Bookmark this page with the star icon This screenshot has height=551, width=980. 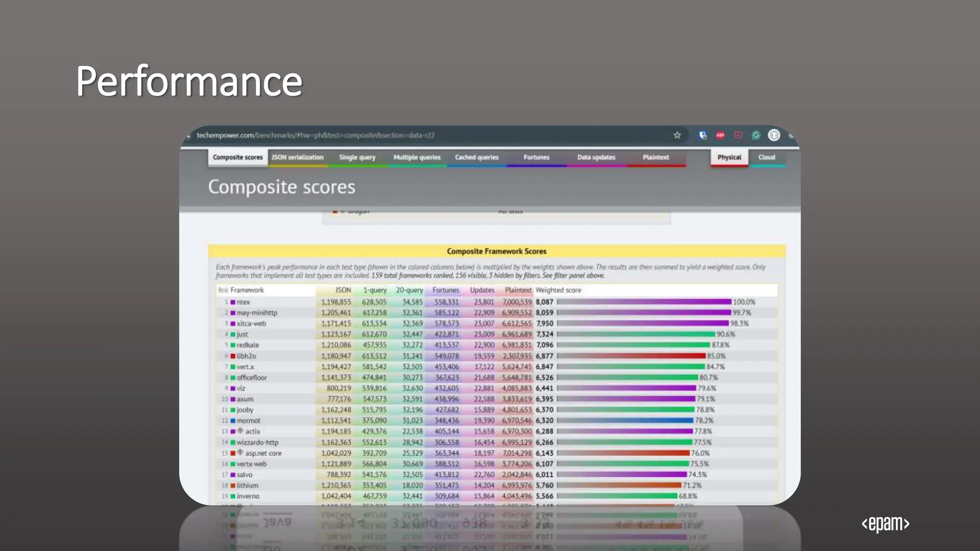(677, 135)
